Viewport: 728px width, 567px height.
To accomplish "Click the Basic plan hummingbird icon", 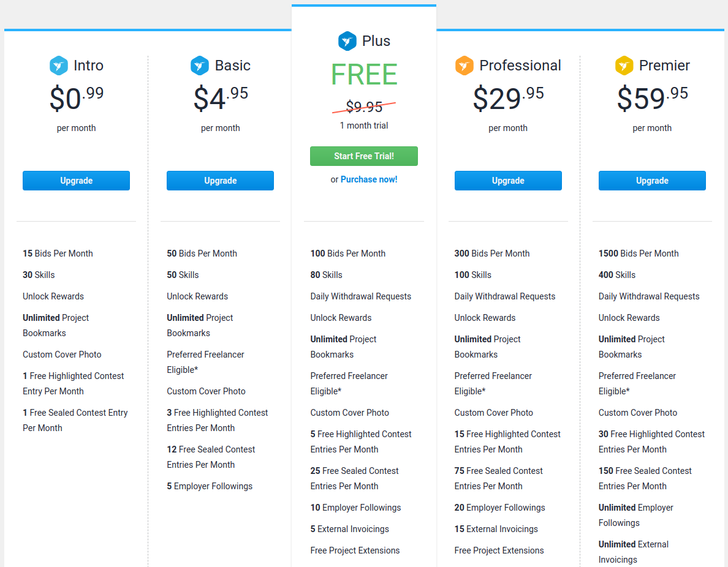I will pos(200,66).
